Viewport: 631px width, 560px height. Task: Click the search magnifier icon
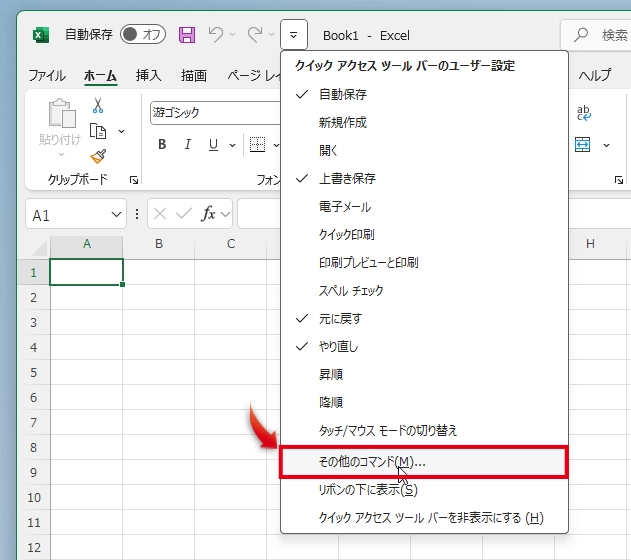coord(581,35)
